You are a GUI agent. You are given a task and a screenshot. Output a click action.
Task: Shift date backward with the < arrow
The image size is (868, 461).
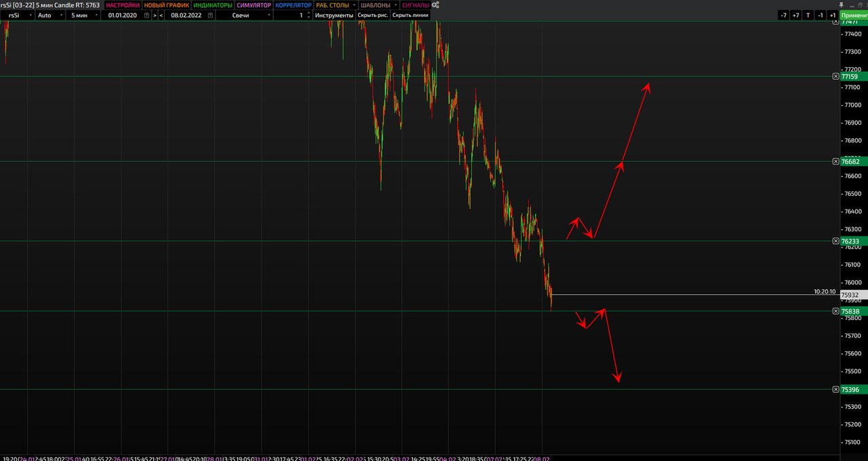[x=161, y=15]
